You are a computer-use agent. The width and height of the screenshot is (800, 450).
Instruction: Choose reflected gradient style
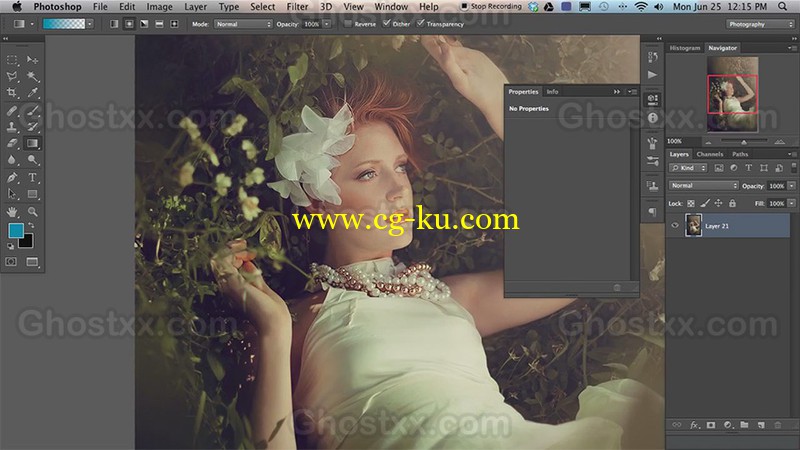click(x=159, y=24)
